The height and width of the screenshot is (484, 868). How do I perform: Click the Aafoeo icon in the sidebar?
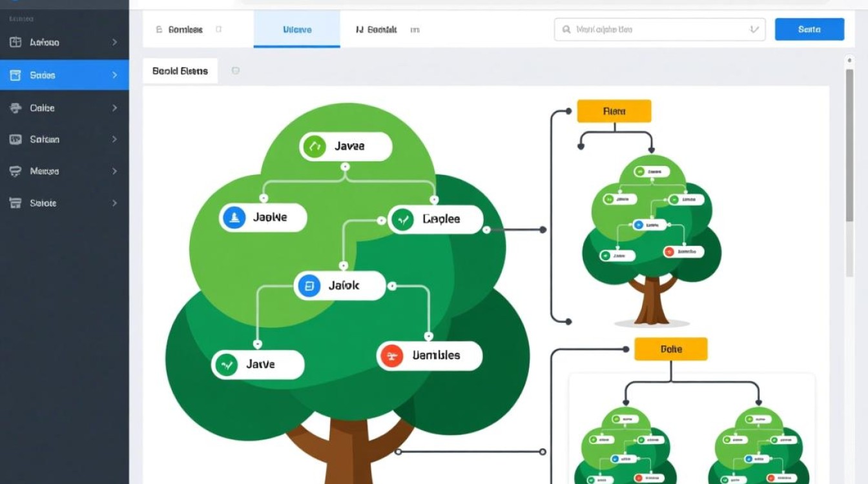[15, 43]
